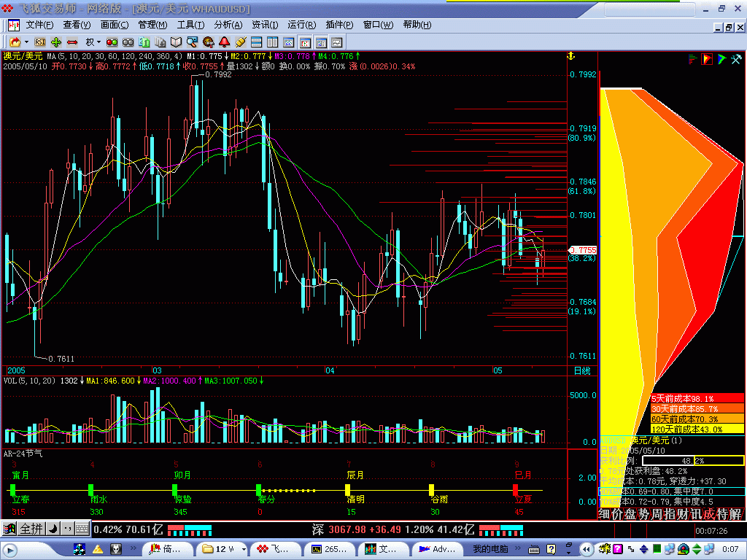This screenshot has height=560, width=747.
Task: Open the 窗口(W) menu
Action: click(x=379, y=25)
